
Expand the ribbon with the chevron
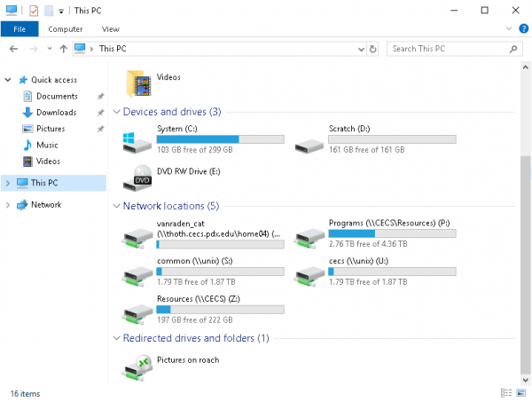coord(510,28)
